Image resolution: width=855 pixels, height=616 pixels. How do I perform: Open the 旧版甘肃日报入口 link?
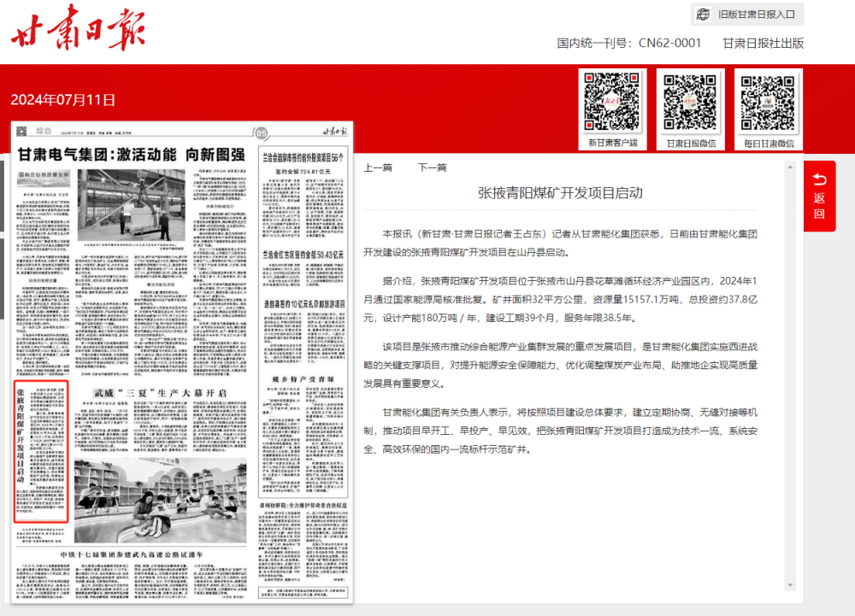point(756,15)
